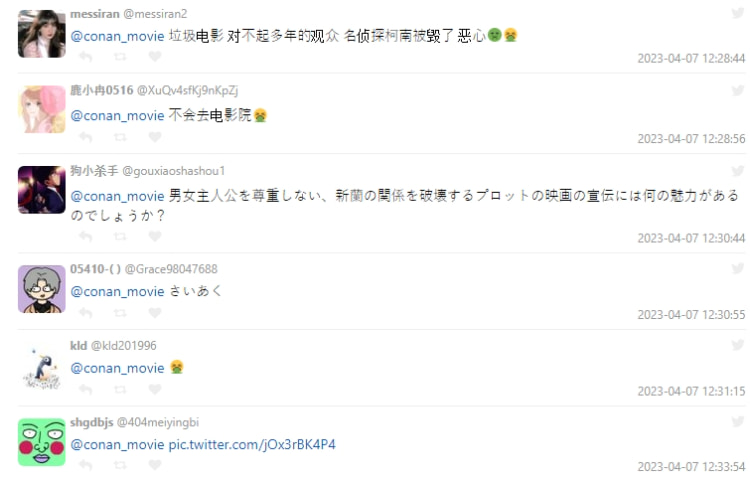Image resolution: width=750 pixels, height=481 pixels.
Task: Open Twitter bird icon on kld's tweet
Action: point(738,345)
